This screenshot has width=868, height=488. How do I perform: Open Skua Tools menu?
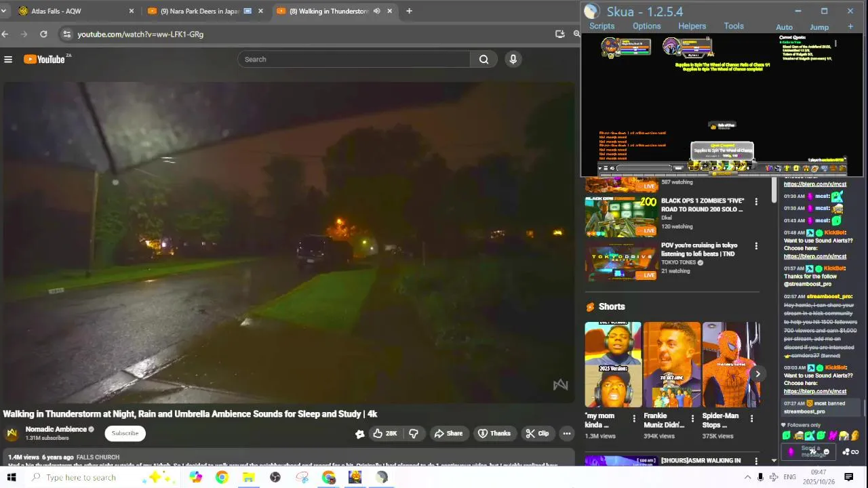pyautogui.click(x=734, y=26)
